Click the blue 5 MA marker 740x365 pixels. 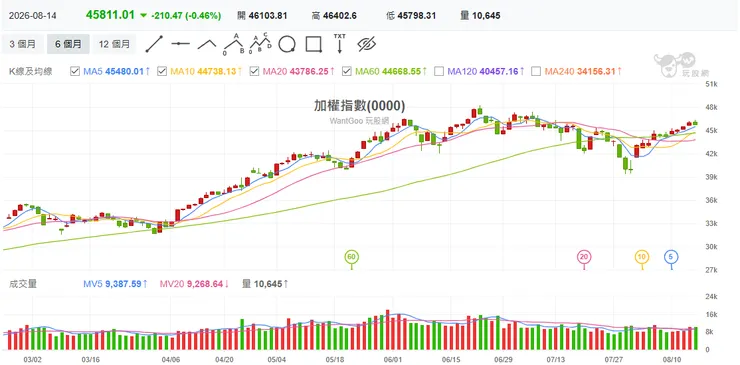(x=671, y=257)
